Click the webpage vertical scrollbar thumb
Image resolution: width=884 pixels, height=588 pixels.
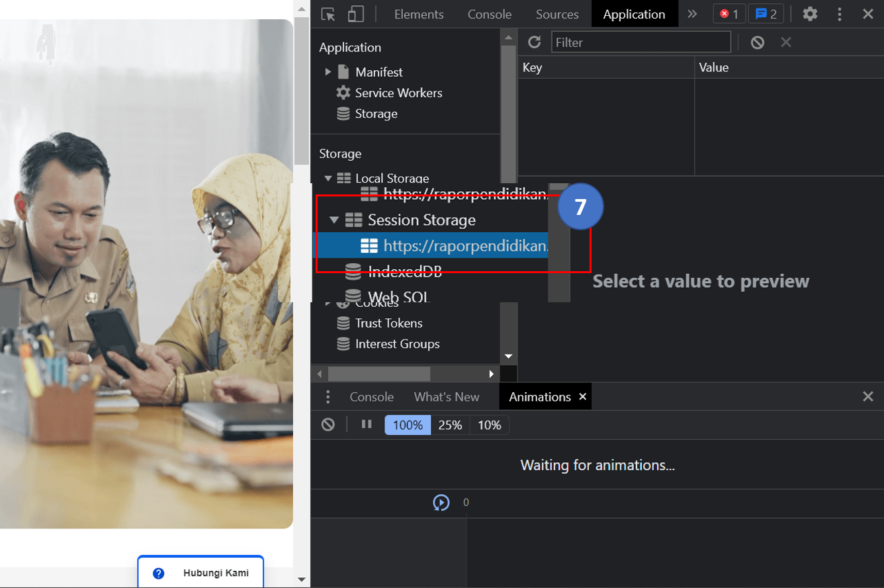coord(302,89)
